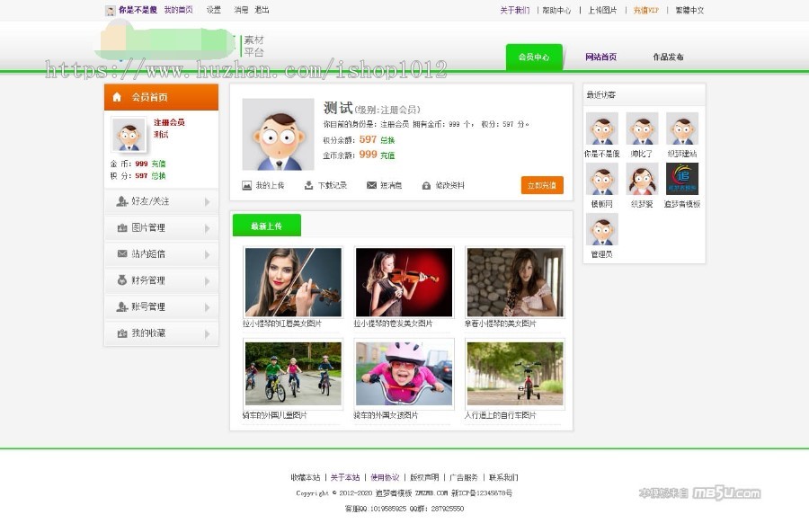
Task: Open 设置 in the top menu
Action: tap(212, 10)
